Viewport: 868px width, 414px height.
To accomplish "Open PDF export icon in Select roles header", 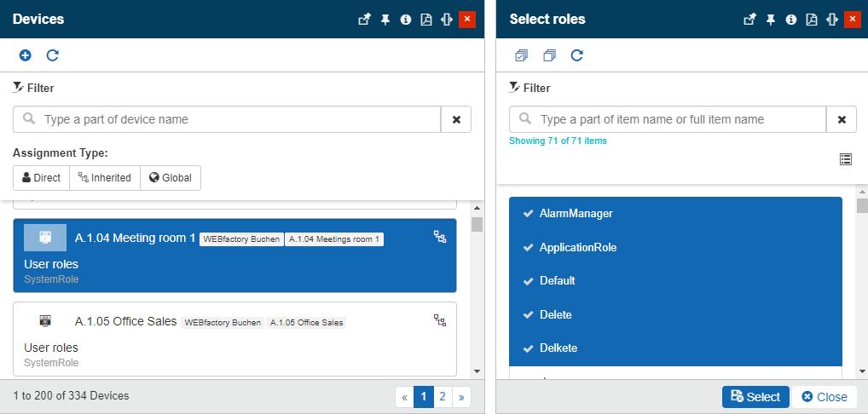I will click(x=812, y=20).
